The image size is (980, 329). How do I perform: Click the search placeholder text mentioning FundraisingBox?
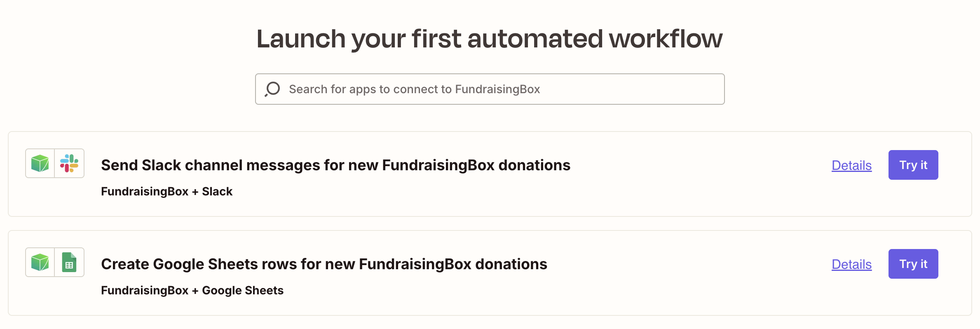tap(414, 89)
